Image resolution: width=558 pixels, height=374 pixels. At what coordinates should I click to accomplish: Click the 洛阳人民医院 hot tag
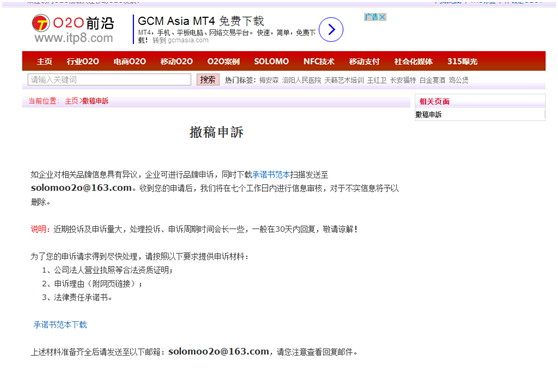click(301, 80)
